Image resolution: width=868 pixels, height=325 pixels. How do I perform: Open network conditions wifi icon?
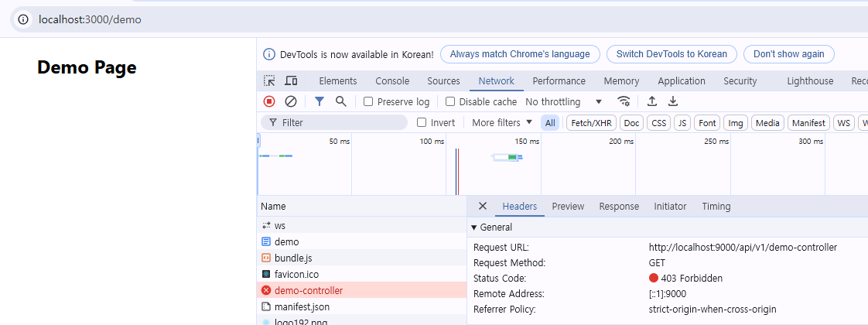click(624, 101)
